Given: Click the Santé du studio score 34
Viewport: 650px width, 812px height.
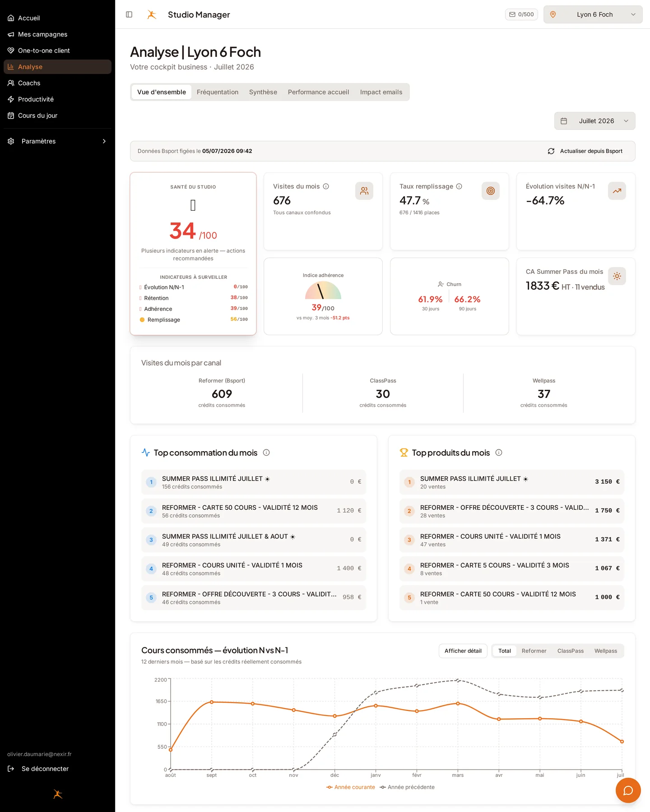Looking at the screenshot, I should tap(182, 231).
